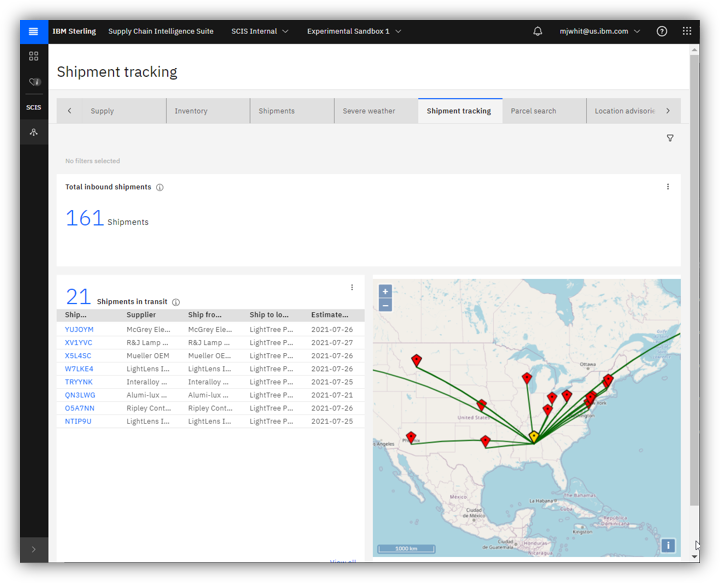The image size is (720, 583).
Task: Open shipment O5A7NN
Action: pyautogui.click(x=79, y=408)
